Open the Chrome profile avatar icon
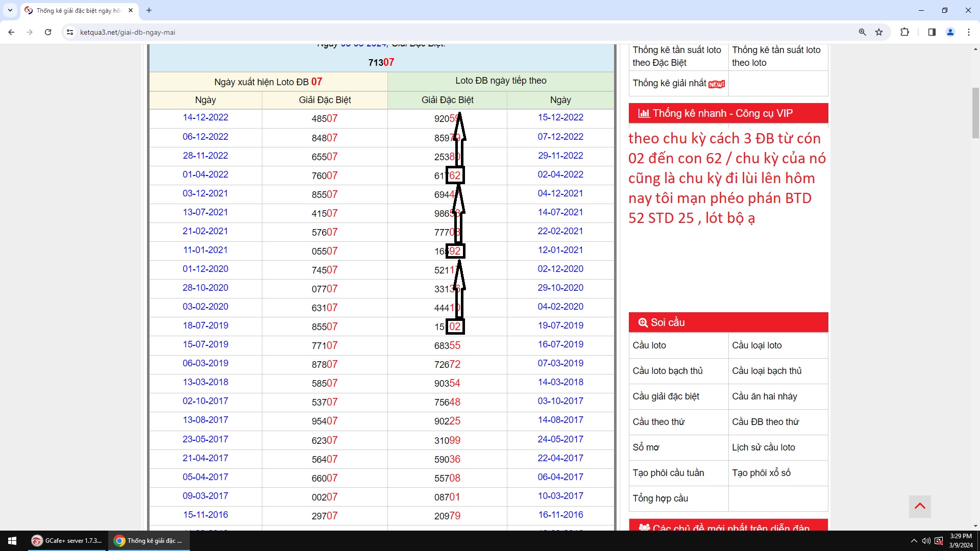The width and height of the screenshot is (980, 551). coord(950,32)
